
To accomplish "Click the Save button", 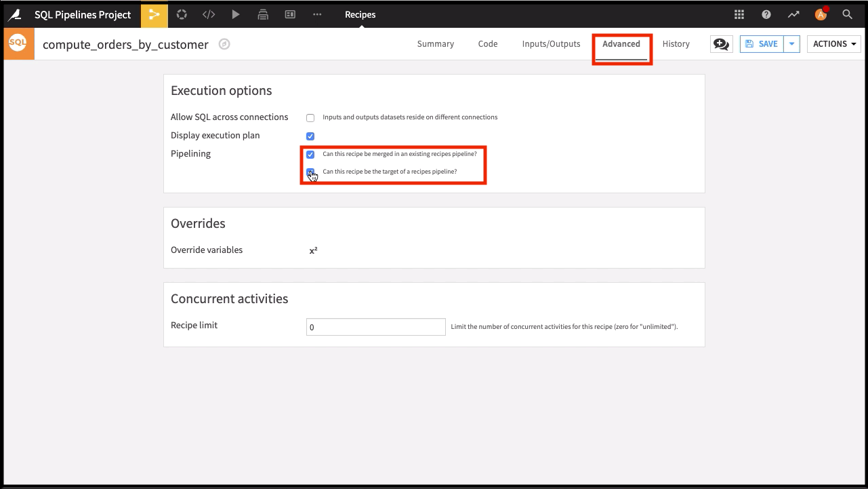I will point(762,44).
